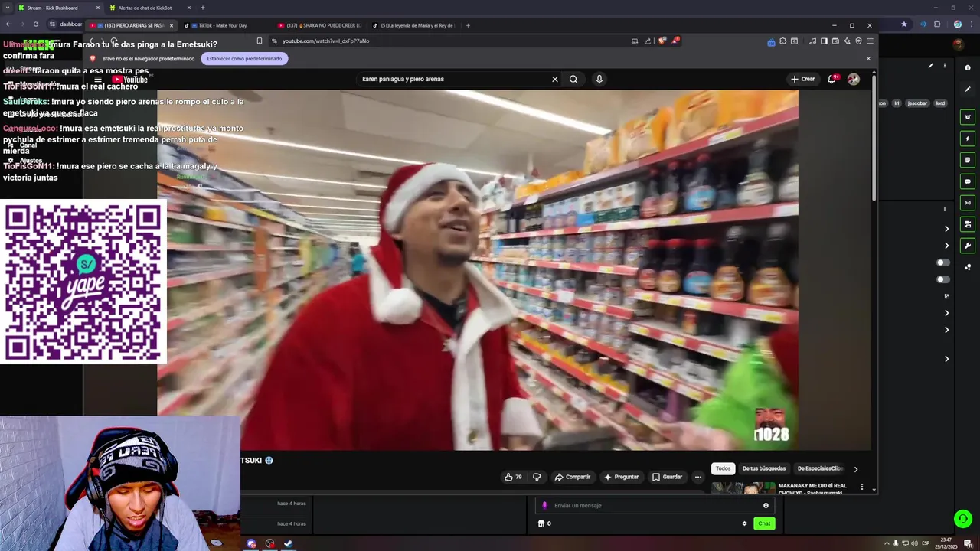This screenshot has width=980, height=551.
Task: Open options menu for MAKANAKY video
Action: pos(862,487)
